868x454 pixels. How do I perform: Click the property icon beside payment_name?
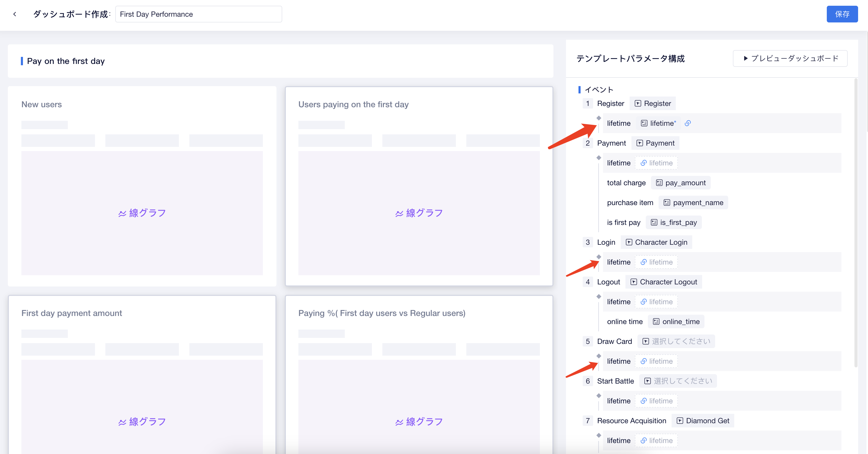tap(667, 203)
